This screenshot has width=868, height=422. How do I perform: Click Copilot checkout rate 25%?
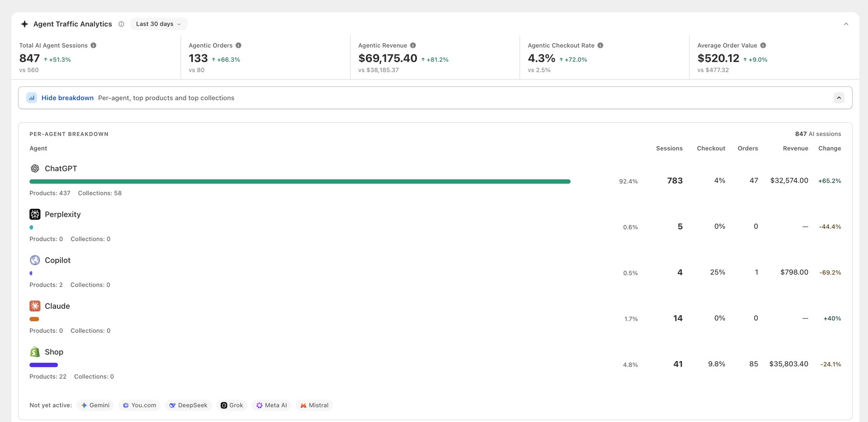click(718, 272)
